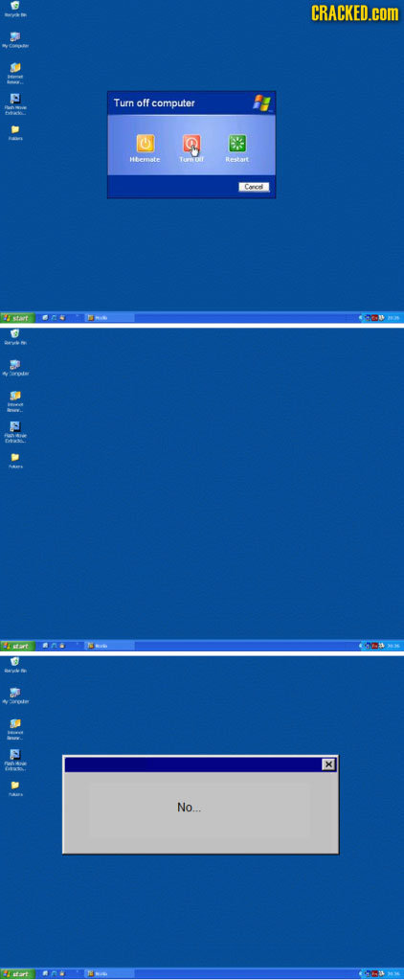Image resolution: width=404 pixels, height=980 pixels.
Task: Click the orange Hibernate power icon
Action: click(x=145, y=144)
